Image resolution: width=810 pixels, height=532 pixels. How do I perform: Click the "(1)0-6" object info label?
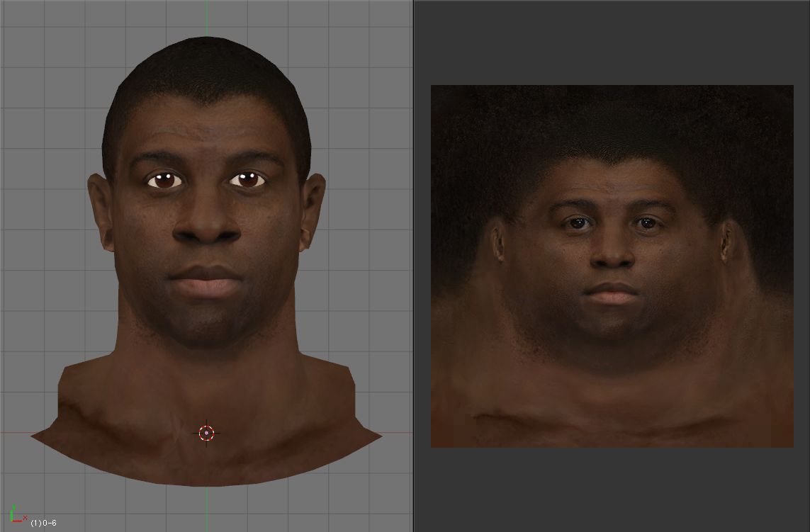coord(44,523)
